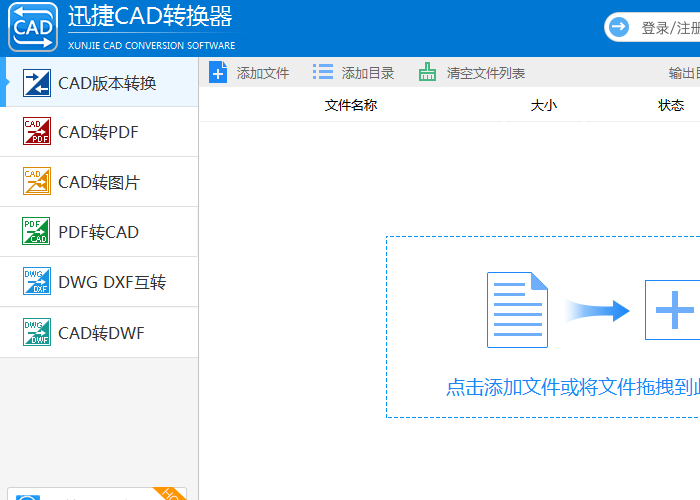
Task: Click the 状态 column header
Action: [x=671, y=105]
